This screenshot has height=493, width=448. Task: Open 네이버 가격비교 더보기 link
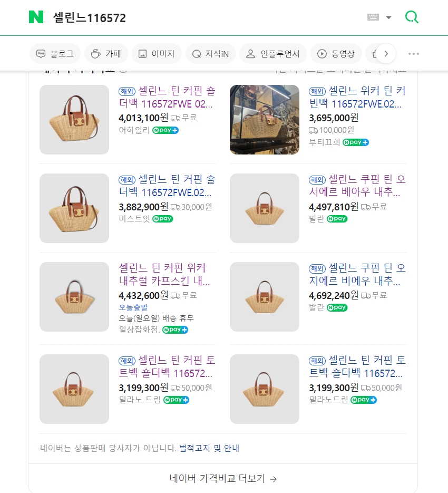coord(223,479)
